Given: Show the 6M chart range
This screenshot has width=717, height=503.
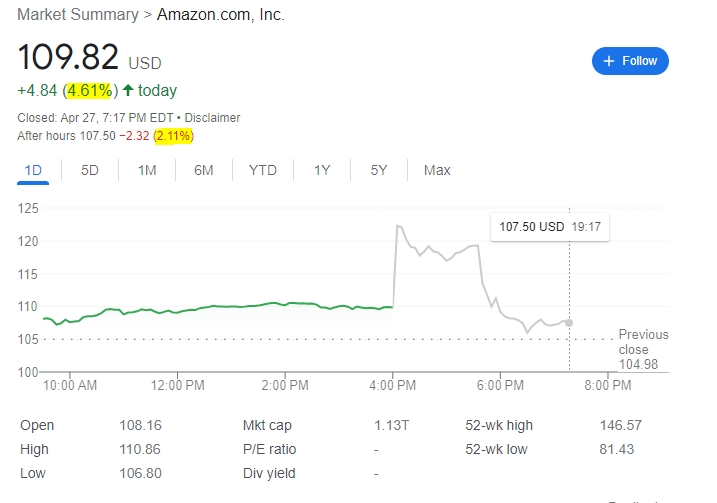Looking at the screenshot, I should (203, 170).
